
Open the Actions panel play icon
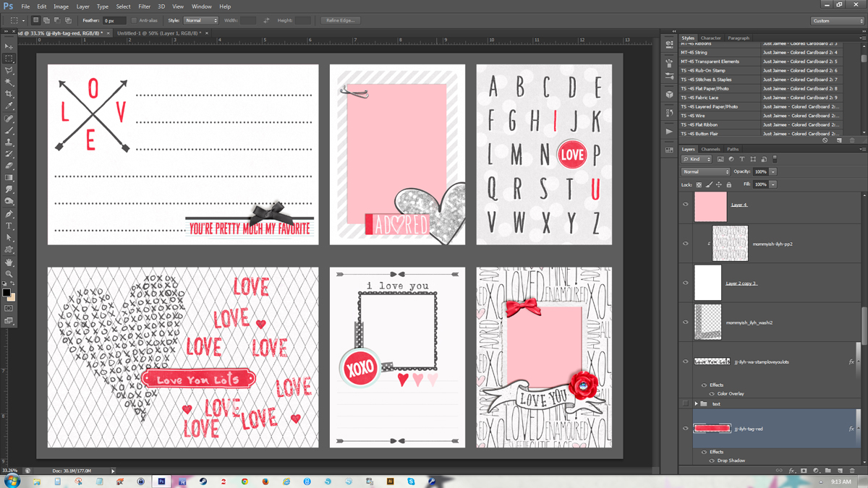(670, 132)
